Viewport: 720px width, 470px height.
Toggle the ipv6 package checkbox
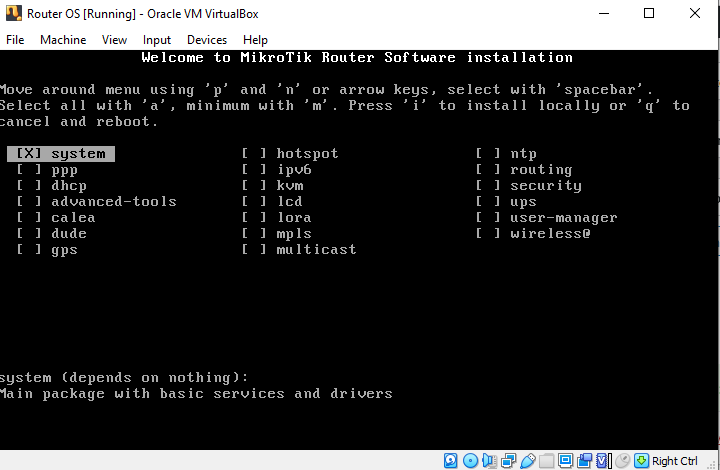254,169
